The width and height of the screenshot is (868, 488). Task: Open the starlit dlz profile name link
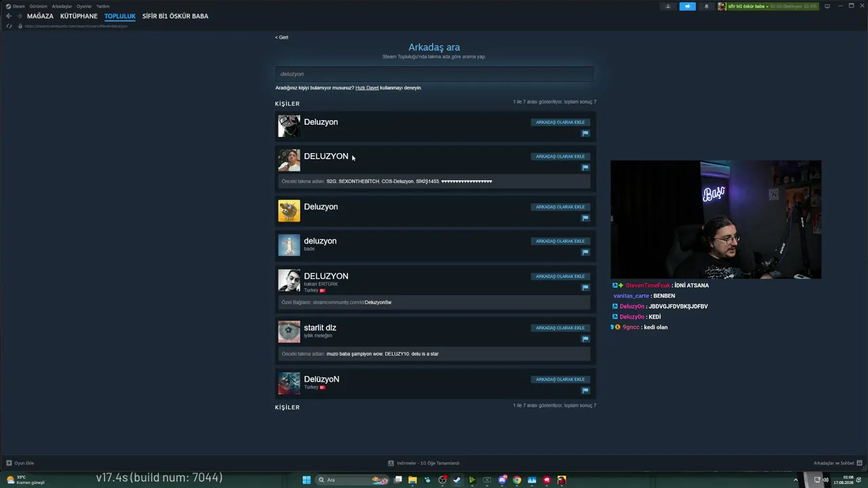pyautogui.click(x=320, y=328)
